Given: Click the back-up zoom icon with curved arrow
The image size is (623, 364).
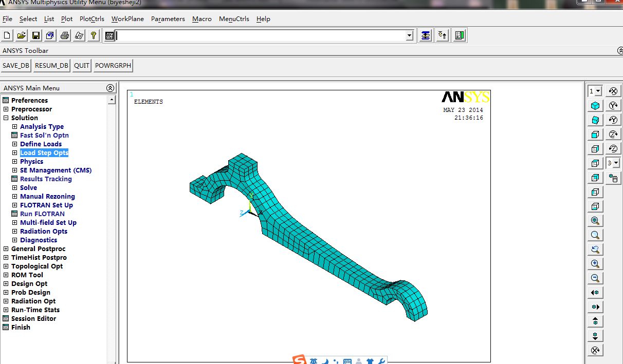Looking at the screenshot, I should 595,250.
